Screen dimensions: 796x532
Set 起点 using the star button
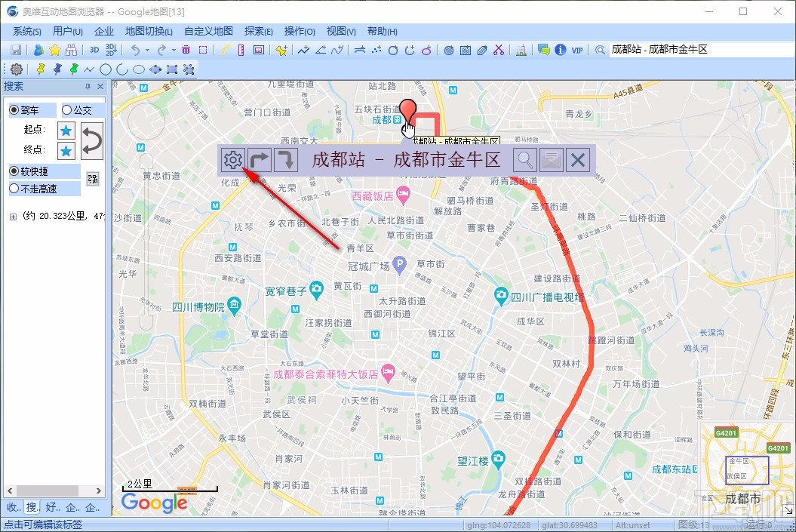coord(66,130)
